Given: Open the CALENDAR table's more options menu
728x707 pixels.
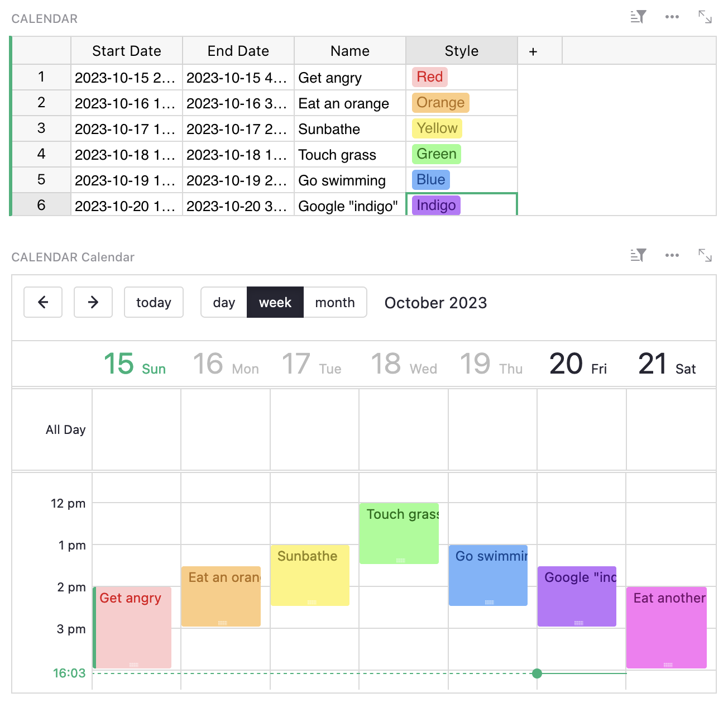Looking at the screenshot, I should click(672, 17).
